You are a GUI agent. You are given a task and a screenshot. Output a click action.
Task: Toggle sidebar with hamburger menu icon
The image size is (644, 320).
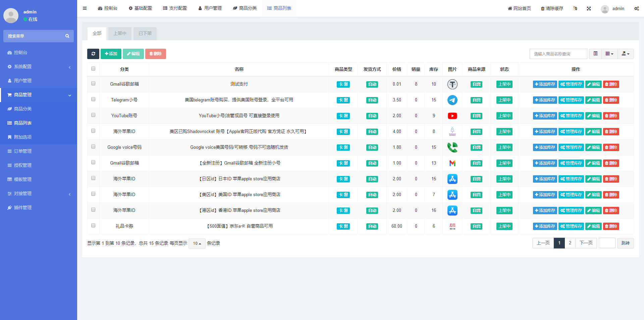(x=85, y=8)
